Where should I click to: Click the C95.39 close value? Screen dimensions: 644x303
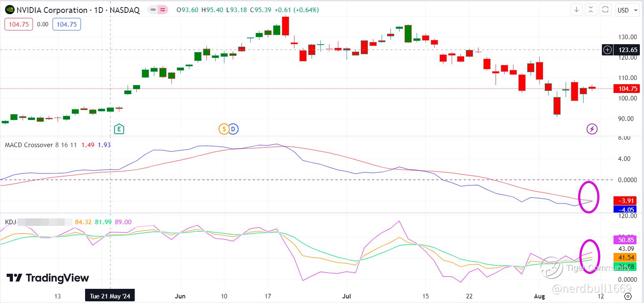[261, 10]
